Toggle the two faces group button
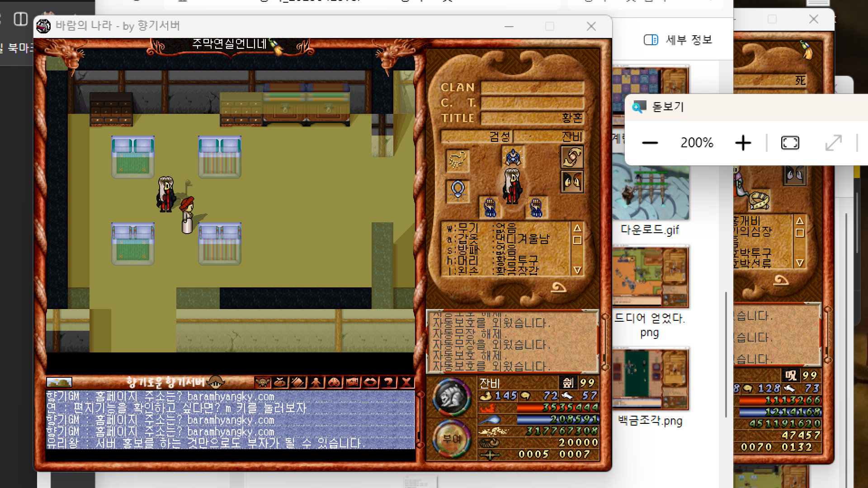The image size is (868, 488). coord(572,182)
